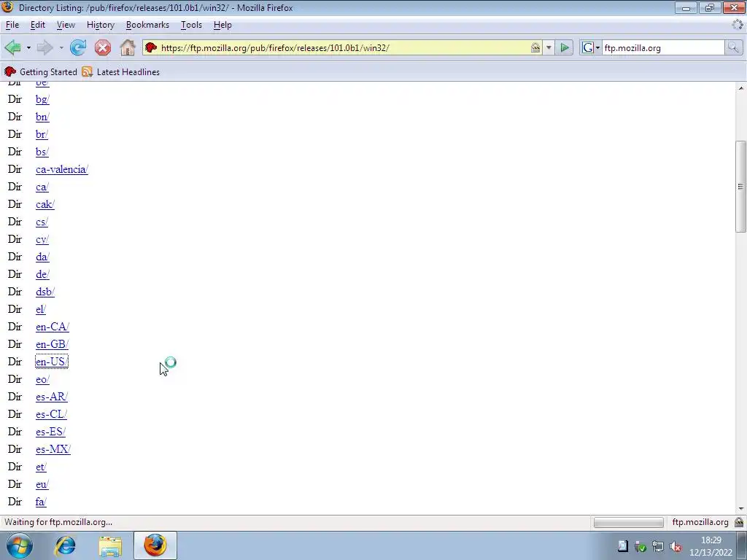Open the Windows Start menu orb
The width and height of the screenshot is (747, 560).
[19, 545]
